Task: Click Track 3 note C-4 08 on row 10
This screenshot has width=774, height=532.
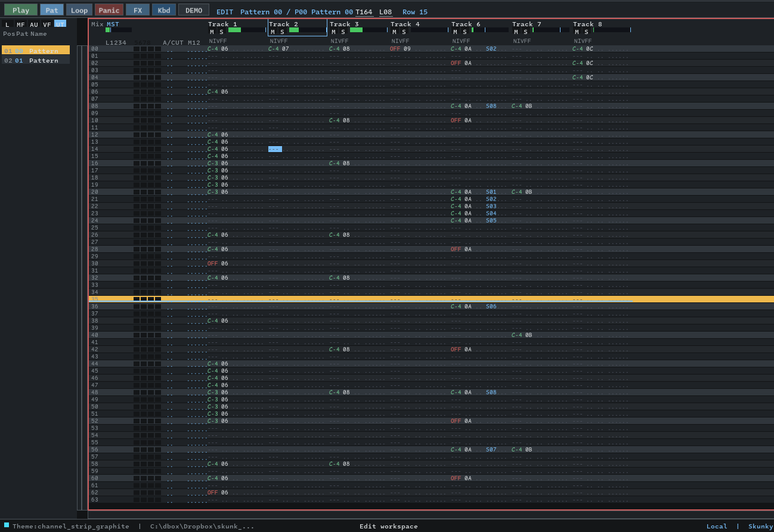Action: [339, 120]
